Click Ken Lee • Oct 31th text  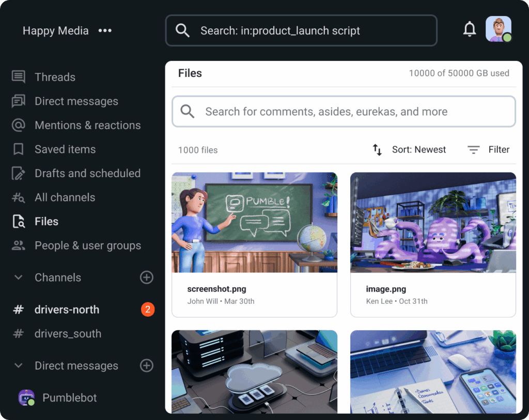(397, 301)
